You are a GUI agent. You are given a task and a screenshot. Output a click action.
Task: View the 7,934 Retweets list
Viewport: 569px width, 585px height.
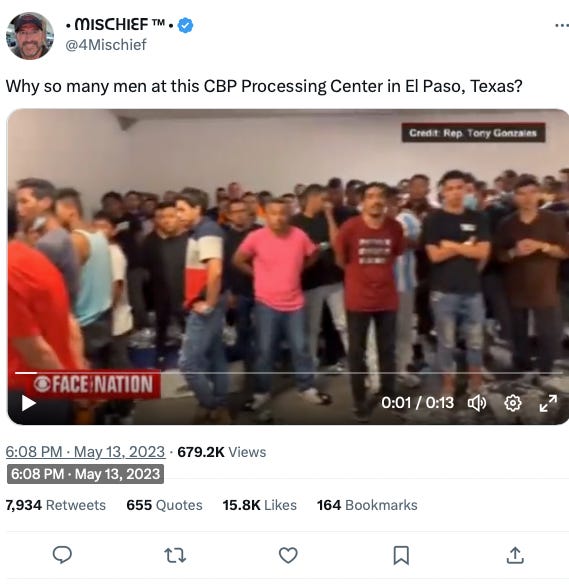(x=56, y=505)
